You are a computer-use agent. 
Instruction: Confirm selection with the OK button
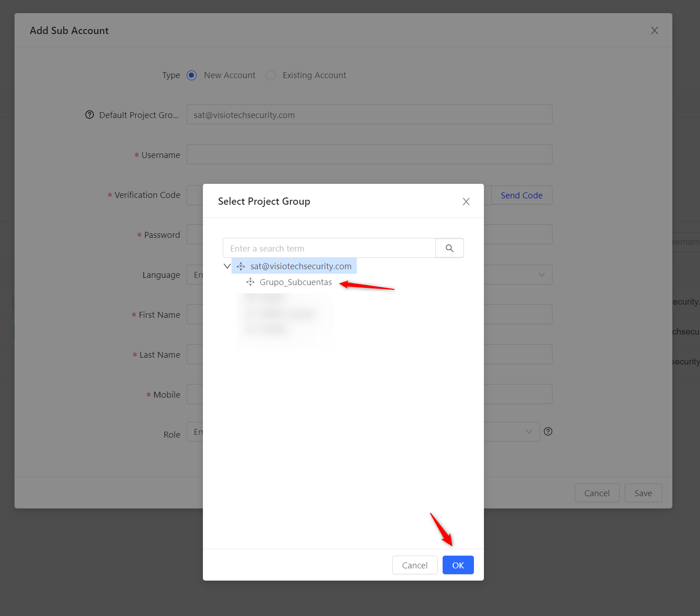click(458, 565)
